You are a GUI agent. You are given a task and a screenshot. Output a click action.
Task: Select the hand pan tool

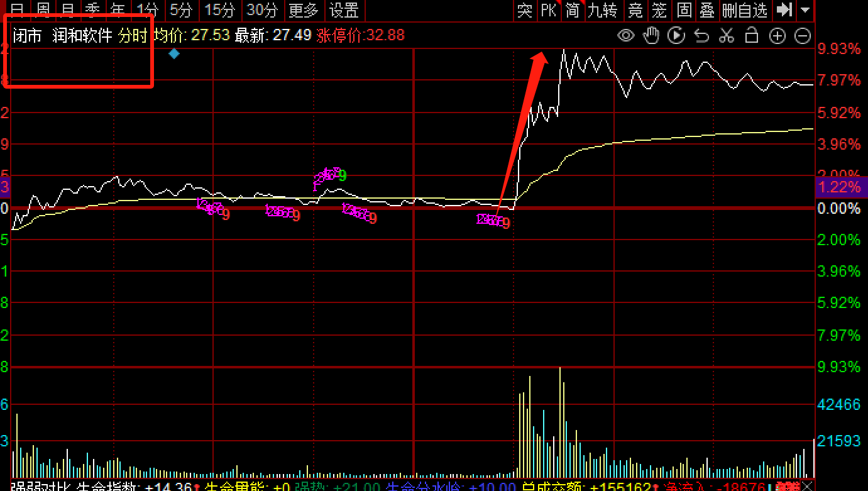(651, 36)
